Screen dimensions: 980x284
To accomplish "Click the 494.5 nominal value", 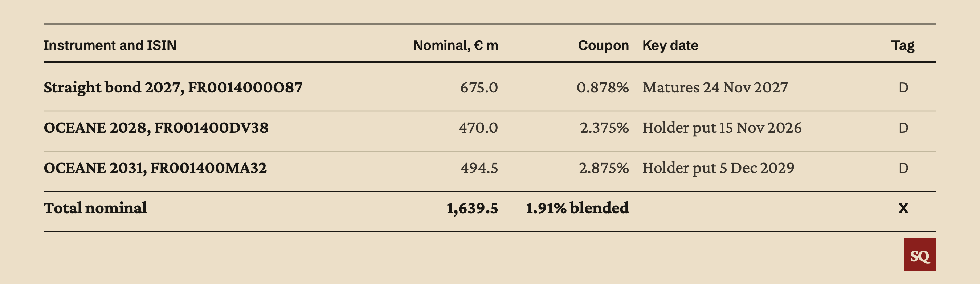I will [x=479, y=168].
